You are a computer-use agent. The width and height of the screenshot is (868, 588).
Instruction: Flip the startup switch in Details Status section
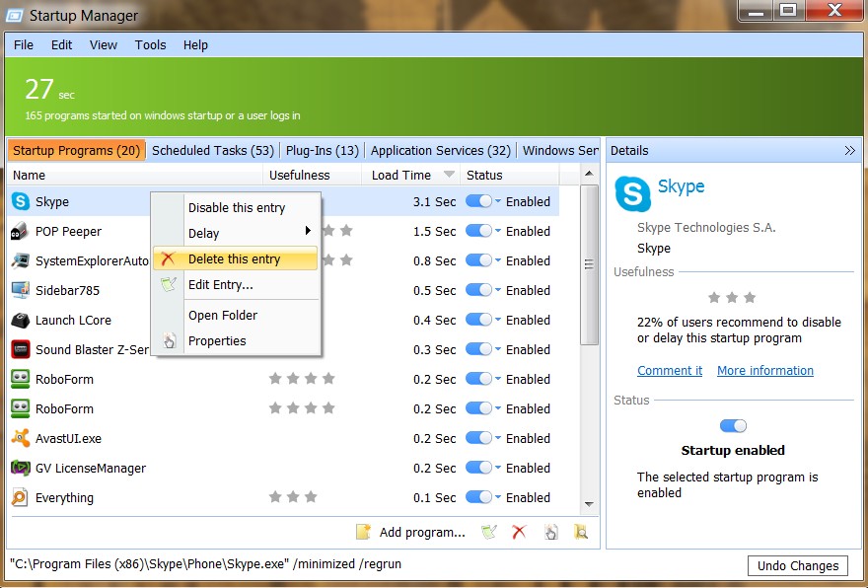tap(733, 425)
